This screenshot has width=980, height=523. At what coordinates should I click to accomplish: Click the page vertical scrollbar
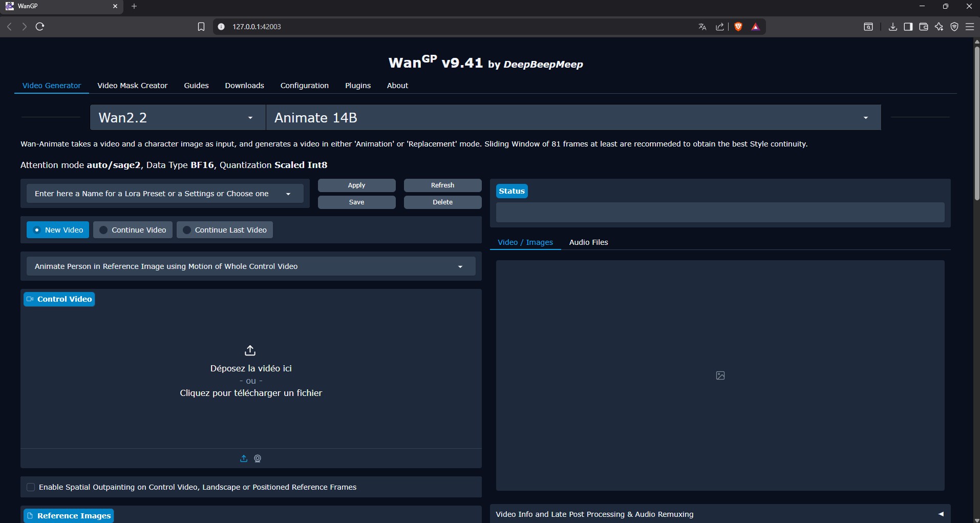tap(976, 123)
